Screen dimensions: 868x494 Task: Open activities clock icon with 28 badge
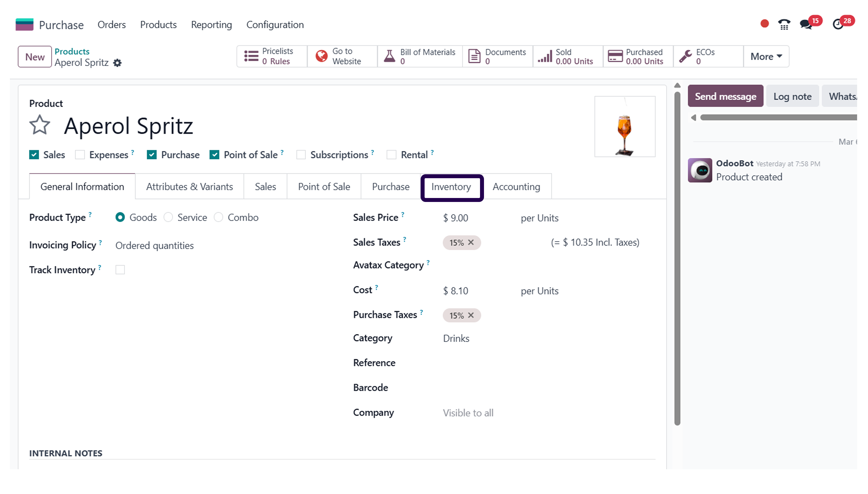(838, 25)
